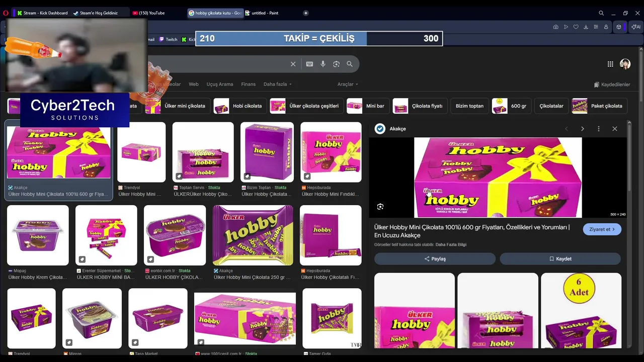This screenshot has width=644, height=362.
Task: Start voice search with microphone
Action: [323, 64]
